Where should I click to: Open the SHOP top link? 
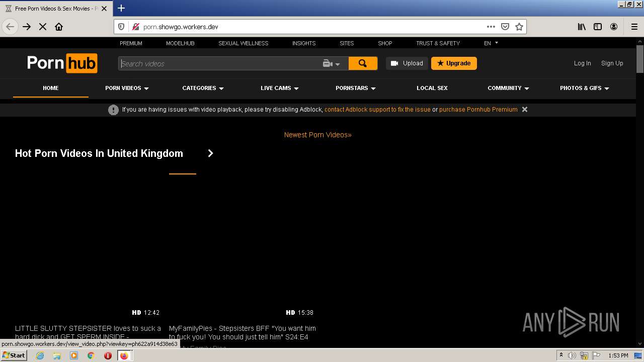[385, 43]
